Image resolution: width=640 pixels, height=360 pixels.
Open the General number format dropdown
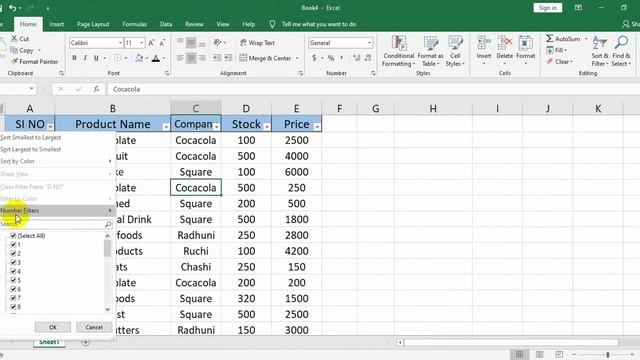pos(369,43)
